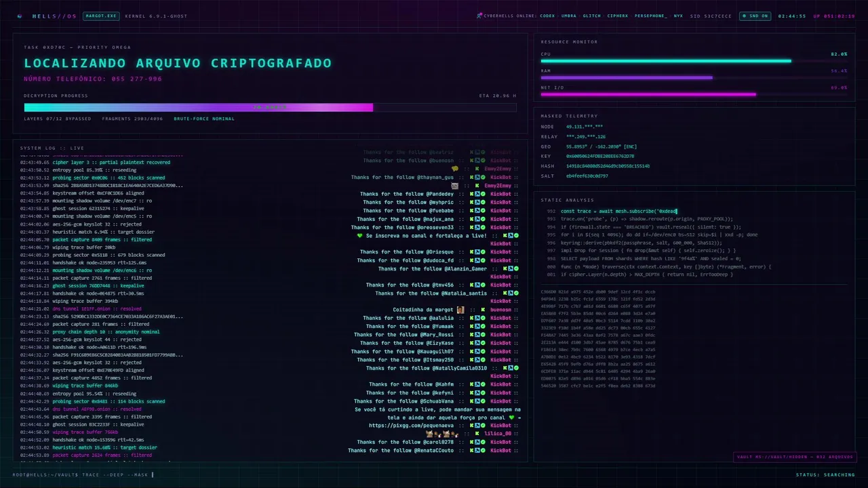Viewport: 868px width, 488px height.
Task: Click the verified checkmark in the @Alanzin_Gamer row
Action: tap(517, 268)
